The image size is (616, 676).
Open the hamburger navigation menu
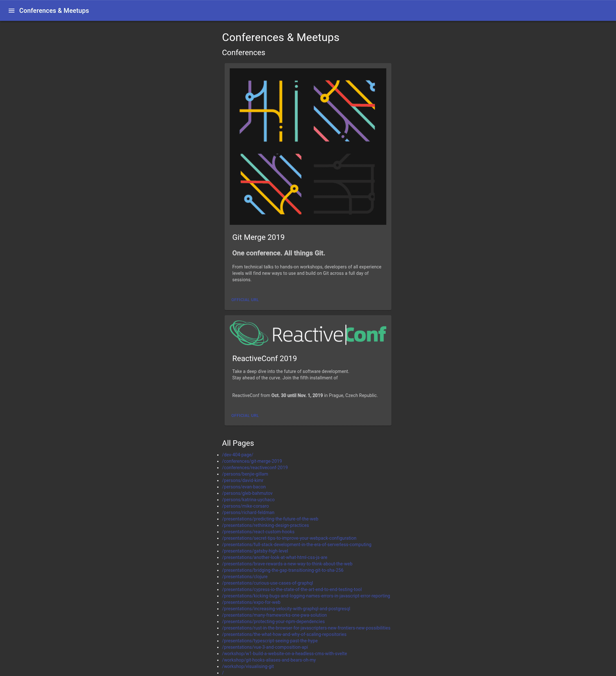tap(12, 11)
